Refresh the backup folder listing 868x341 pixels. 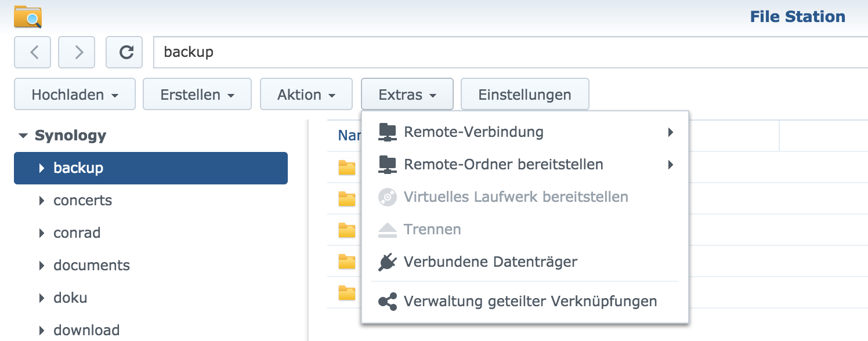click(124, 52)
